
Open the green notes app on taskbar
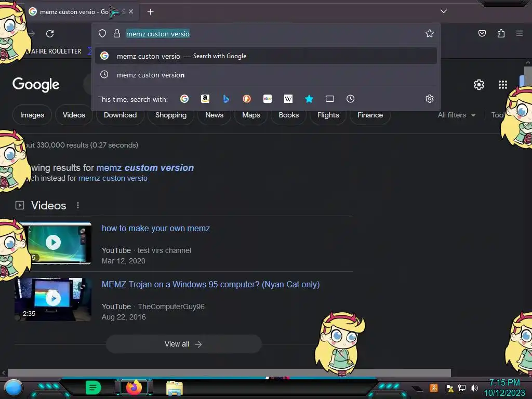pyautogui.click(x=93, y=388)
